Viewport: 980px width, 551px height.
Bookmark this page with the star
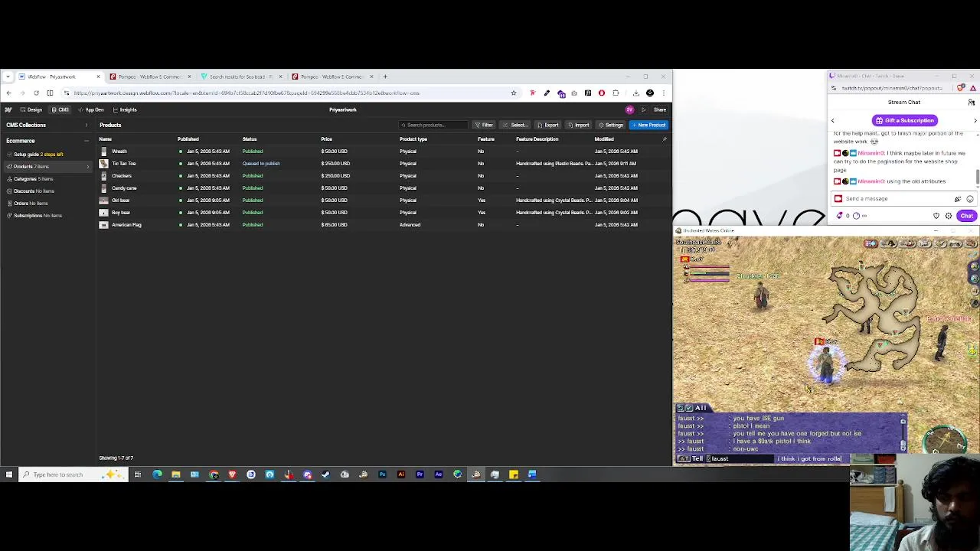pos(514,93)
